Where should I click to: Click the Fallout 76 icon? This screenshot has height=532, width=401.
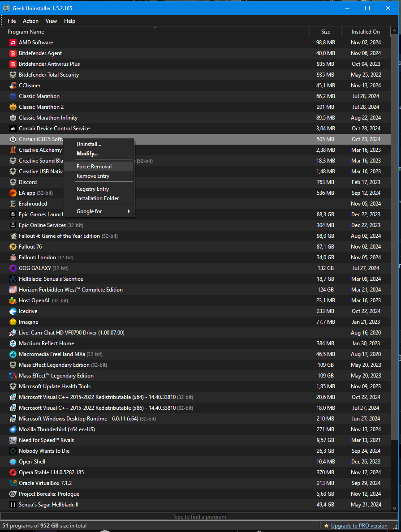click(x=13, y=247)
